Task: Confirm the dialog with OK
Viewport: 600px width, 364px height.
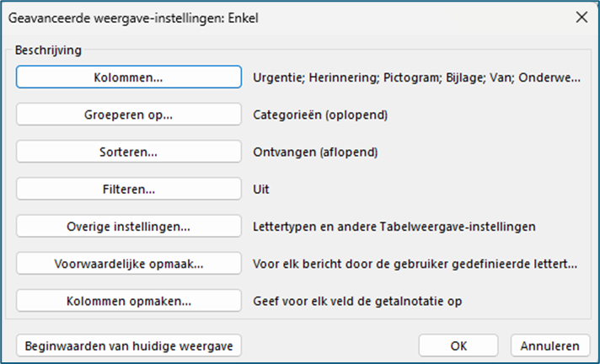Action: click(458, 345)
